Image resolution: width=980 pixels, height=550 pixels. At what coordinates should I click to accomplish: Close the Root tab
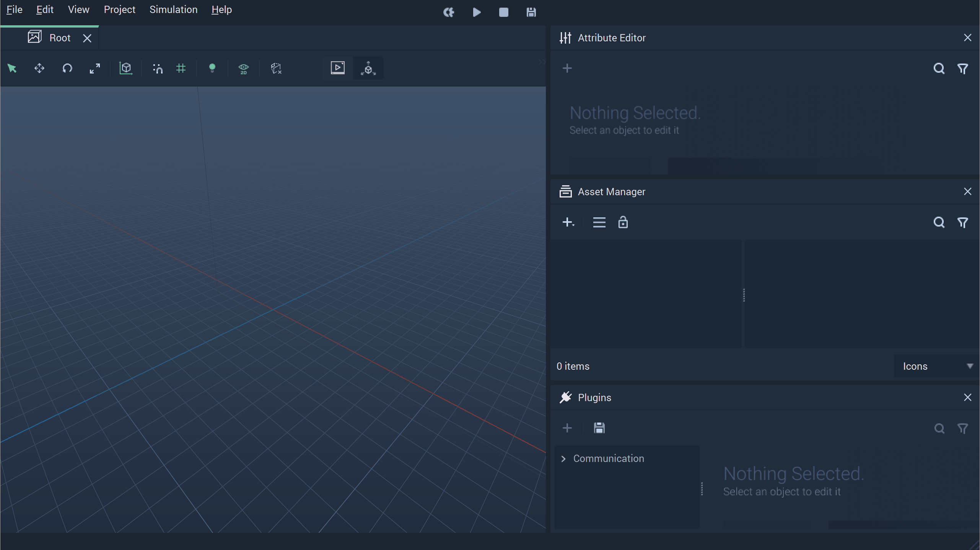[x=87, y=38]
